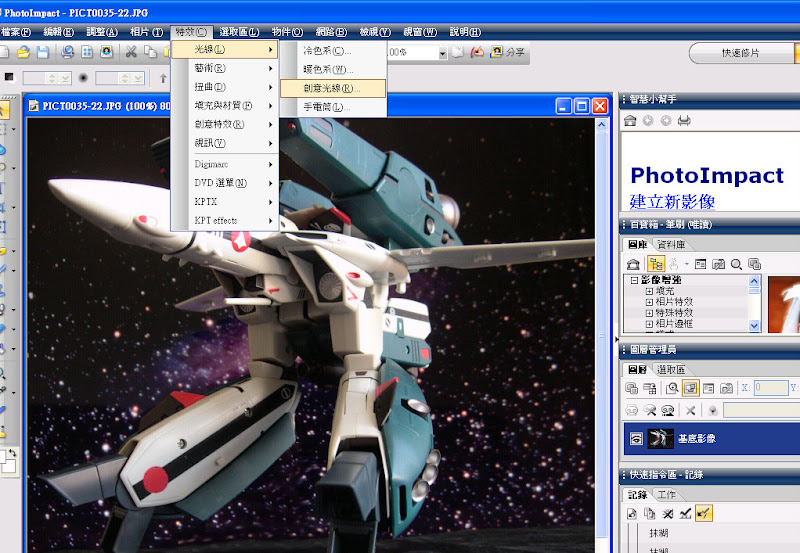Click the portrait photo icon in toolbar
This screenshot has width=800, height=553.
(x=107, y=52)
